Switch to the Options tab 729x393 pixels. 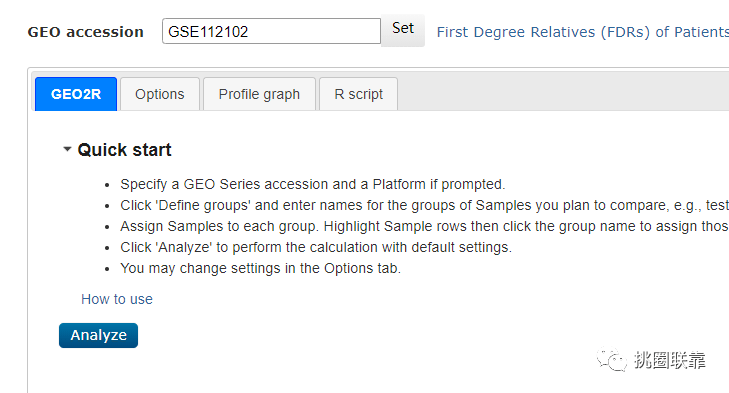tap(159, 94)
